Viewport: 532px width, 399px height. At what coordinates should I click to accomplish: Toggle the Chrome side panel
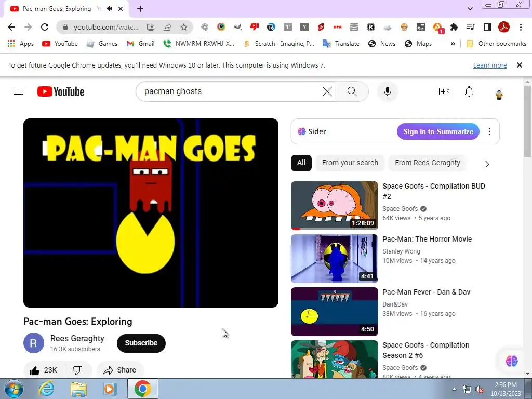point(487,27)
